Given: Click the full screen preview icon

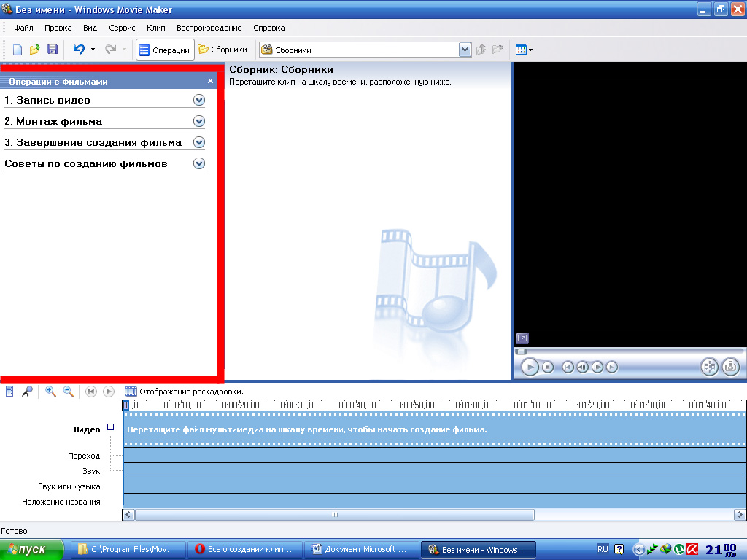Looking at the screenshot, I should coord(522,338).
